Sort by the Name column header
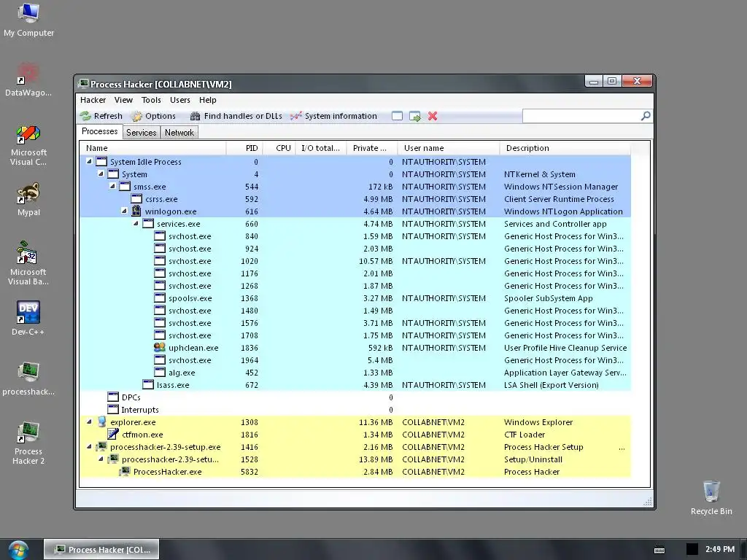The image size is (747, 560). click(152, 148)
